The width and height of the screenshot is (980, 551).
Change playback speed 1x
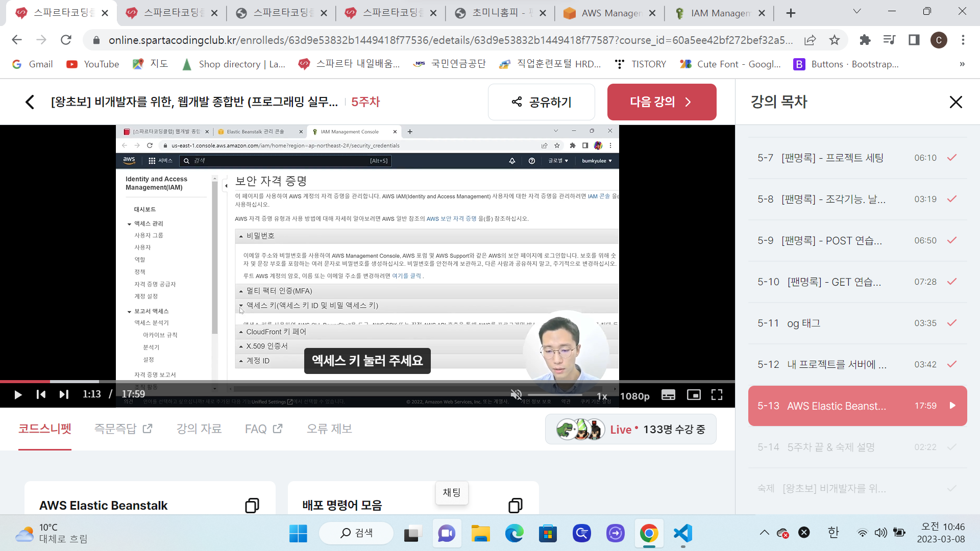(602, 396)
